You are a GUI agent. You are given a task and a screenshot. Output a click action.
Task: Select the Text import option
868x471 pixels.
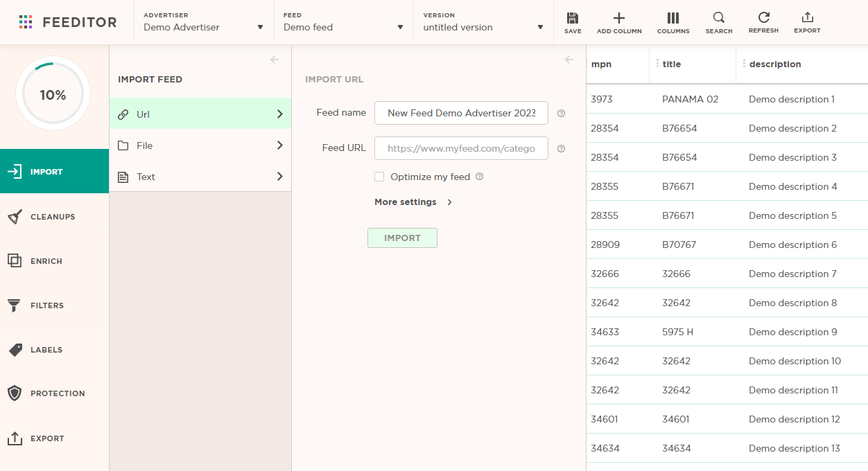[x=200, y=177]
